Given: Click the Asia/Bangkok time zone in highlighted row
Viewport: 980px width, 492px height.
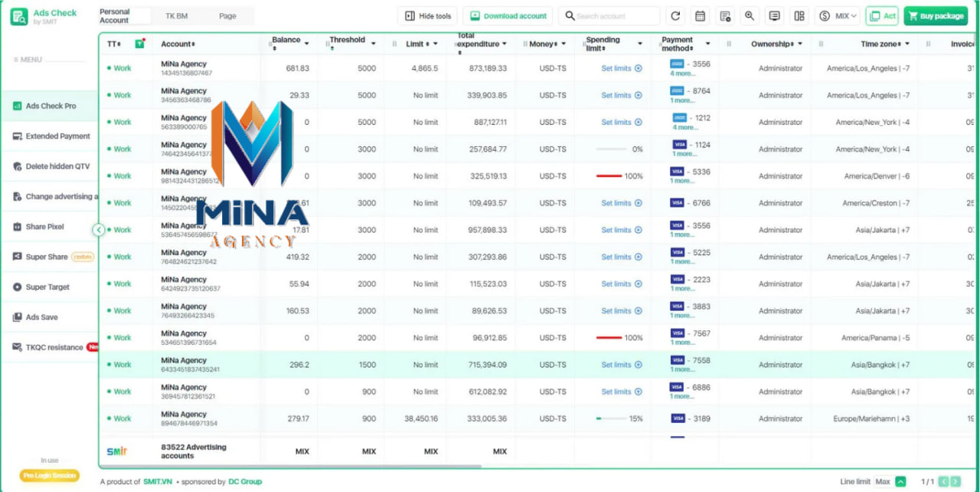Looking at the screenshot, I should 880,365.
